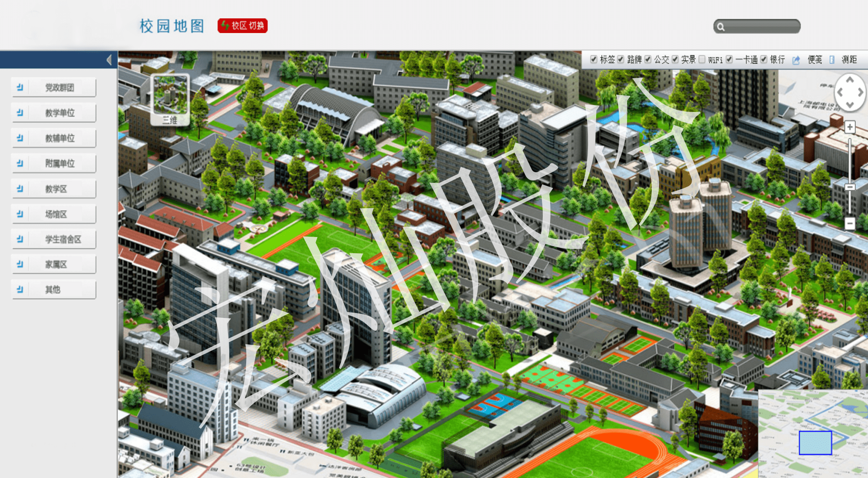Image resolution: width=868 pixels, height=478 pixels.
Task: Click the zoom slider handle
Action: [x=850, y=187]
